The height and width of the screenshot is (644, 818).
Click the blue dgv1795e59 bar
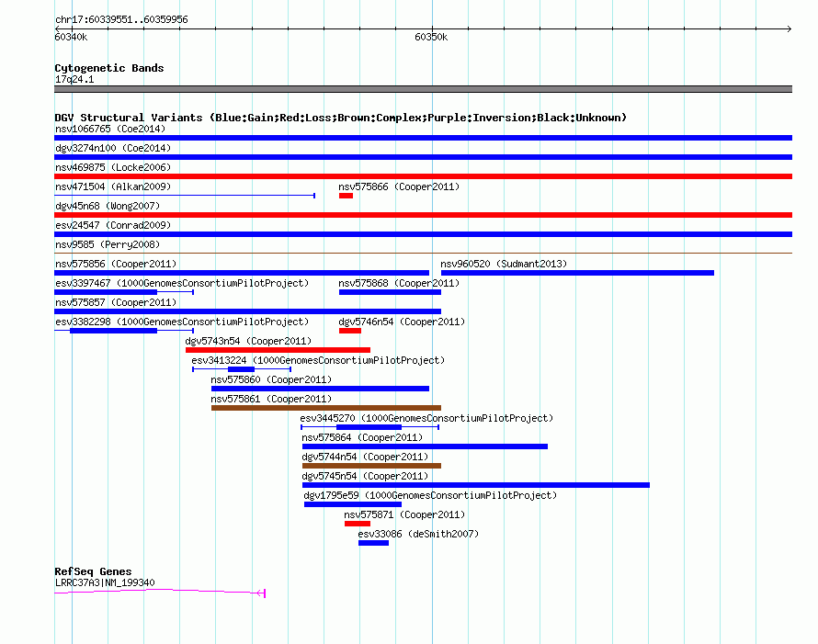(353, 504)
